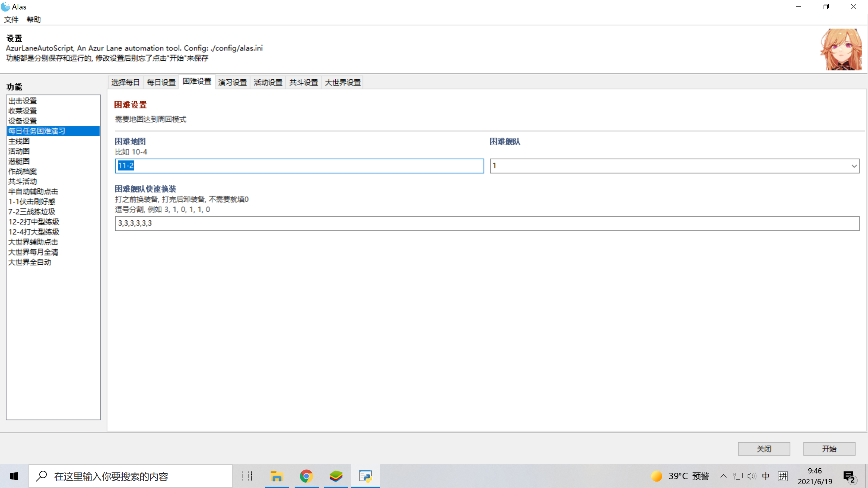Expand the 困难舰队 dropdown
868x488 pixels.
pyautogui.click(x=854, y=166)
